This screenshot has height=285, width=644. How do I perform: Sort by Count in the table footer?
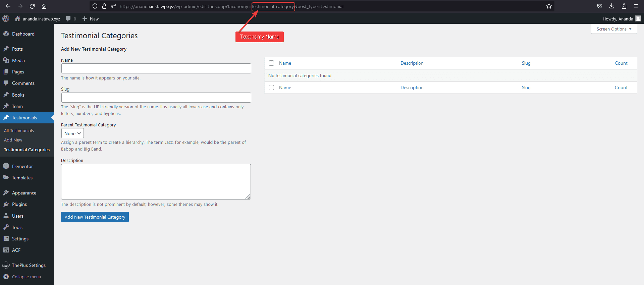[x=621, y=88]
